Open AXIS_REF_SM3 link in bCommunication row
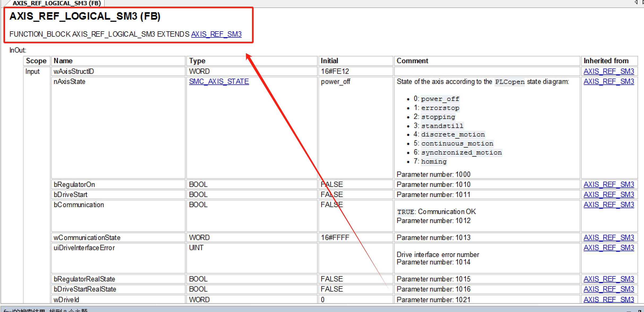This screenshot has width=644, height=312. tap(609, 205)
